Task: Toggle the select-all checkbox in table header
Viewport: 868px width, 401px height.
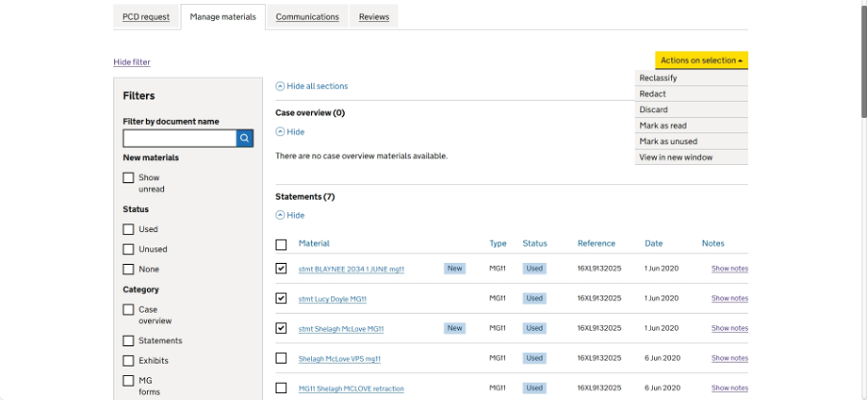Action: 281,244
